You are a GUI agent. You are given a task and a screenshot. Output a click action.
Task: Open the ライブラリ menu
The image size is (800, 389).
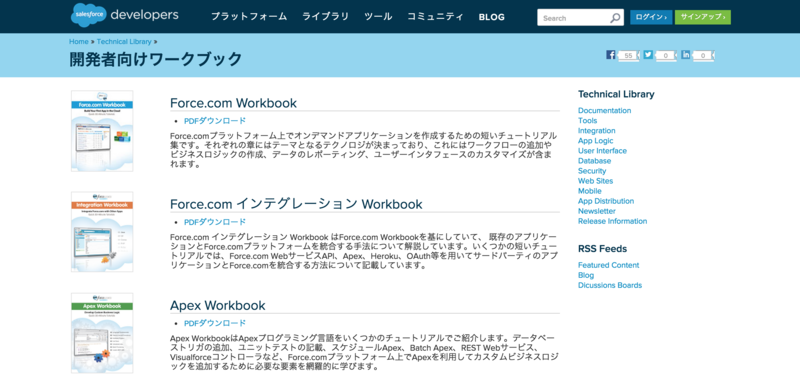click(x=326, y=17)
